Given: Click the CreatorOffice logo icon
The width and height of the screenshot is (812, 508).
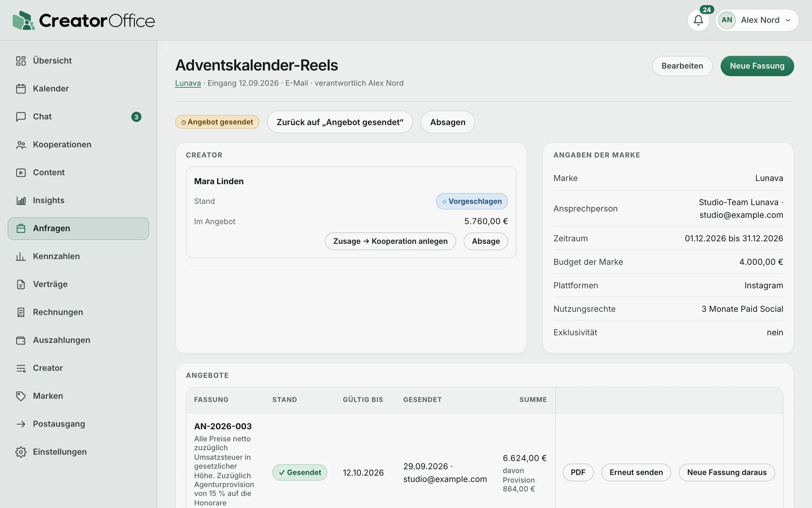Looking at the screenshot, I should [23, 20].
